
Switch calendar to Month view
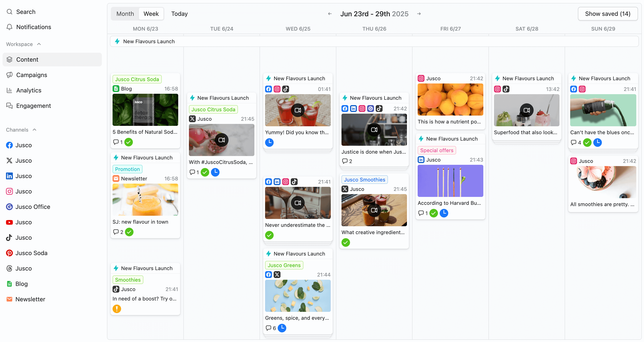coord(125,14)
